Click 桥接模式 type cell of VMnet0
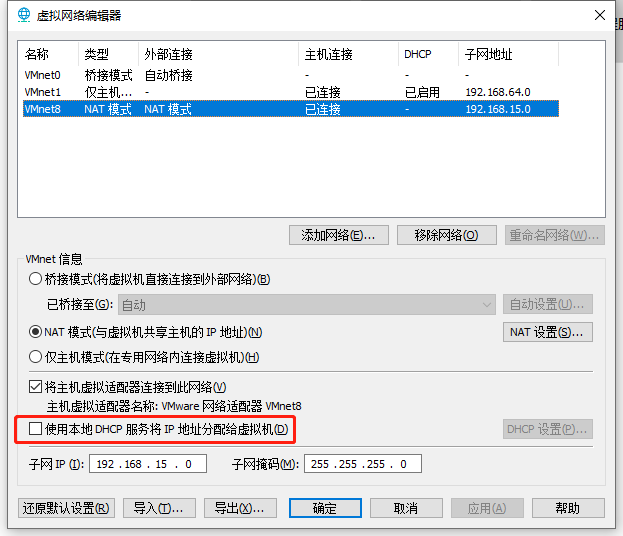Viewport: 623px width, 536px height. coord(108,75)
